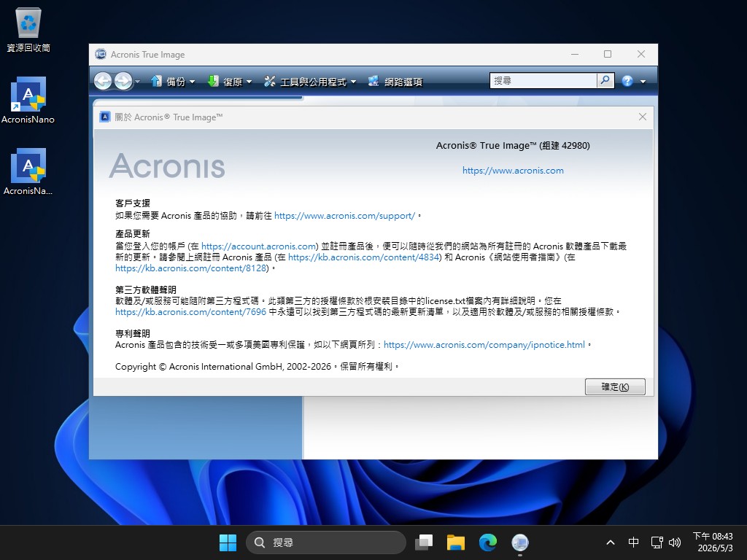
Task: Click the 確定(K) button
Action: click(x=615, y=386)
